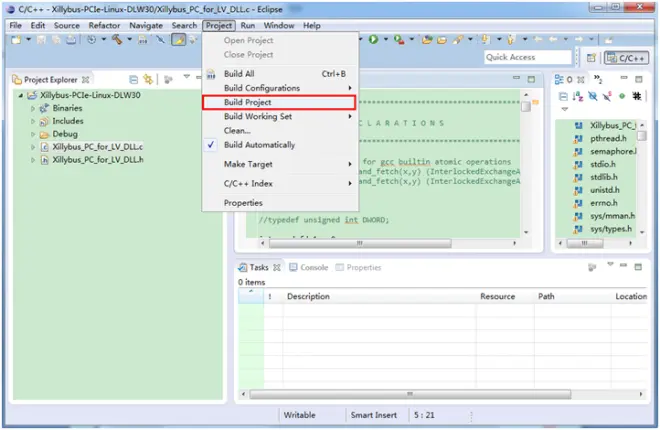Toggle Hide Static Members icon in Outline

607,96
